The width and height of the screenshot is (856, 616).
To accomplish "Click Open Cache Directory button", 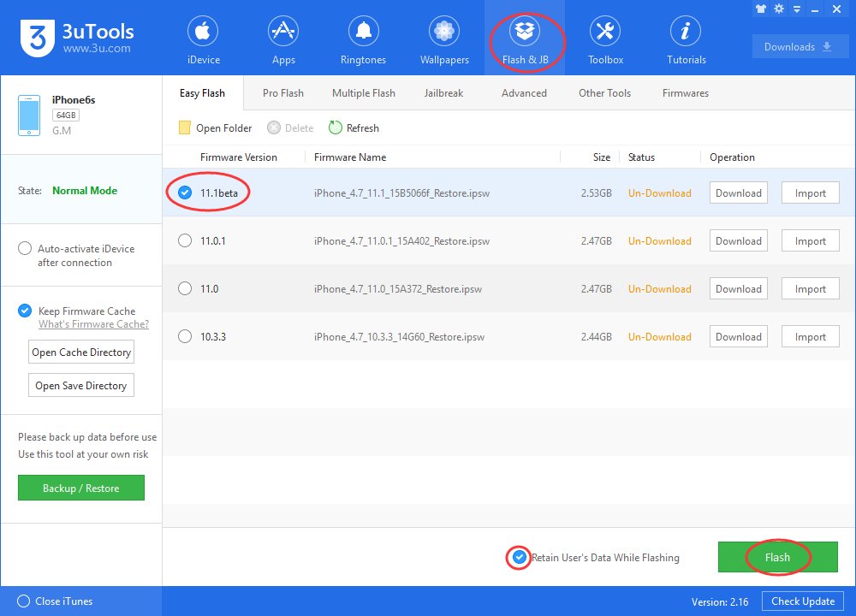I will pyautogui.click(x=80, y=352).
